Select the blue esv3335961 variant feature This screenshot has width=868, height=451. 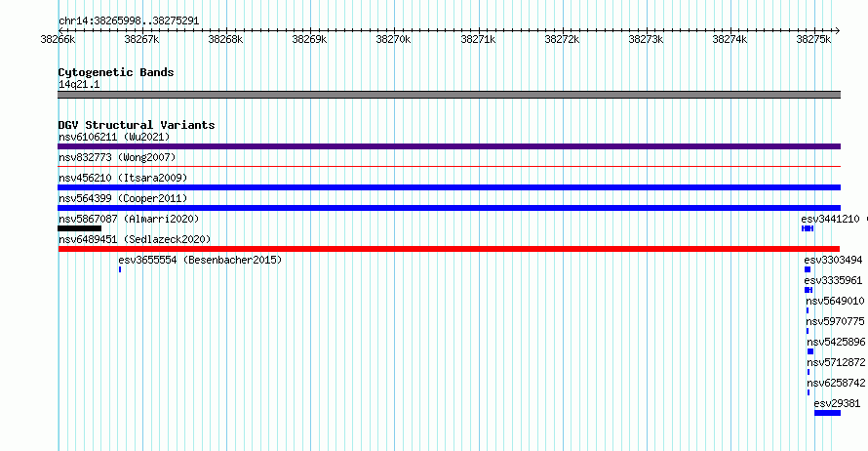point(809,290)
